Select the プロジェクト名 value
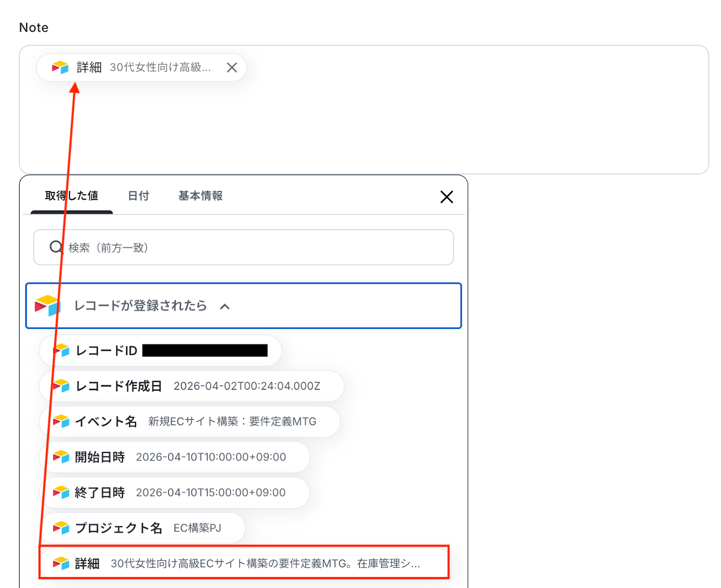The width and height of the screenshot is (721, 588). [142, 528]
